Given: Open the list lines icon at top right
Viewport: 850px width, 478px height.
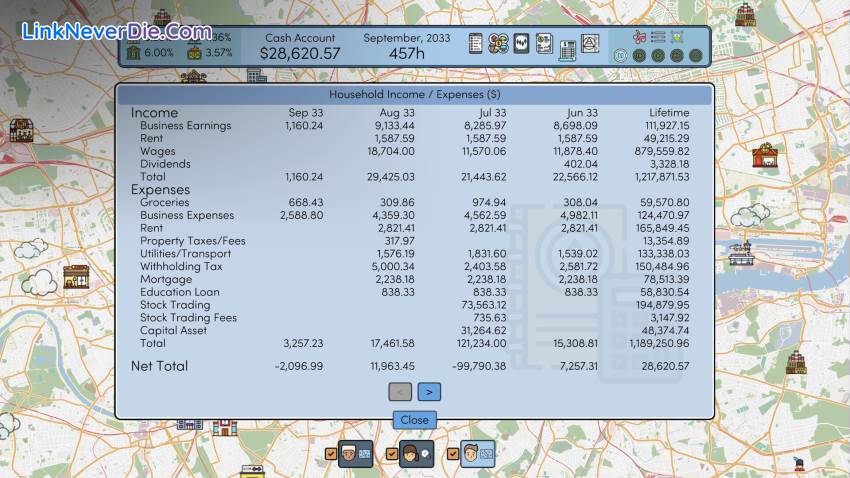Looking at the screenshot, I should [658, 37].
